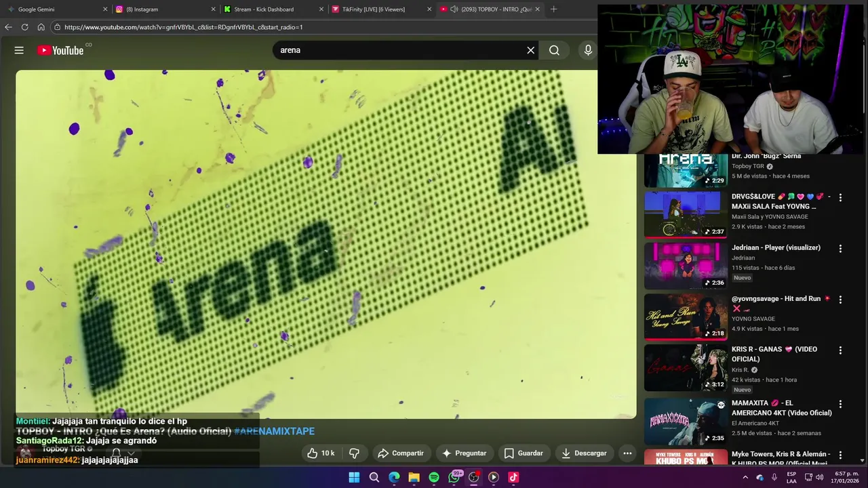
Task: Open the Arena video thumbnail 2:29
Action: 686,170
